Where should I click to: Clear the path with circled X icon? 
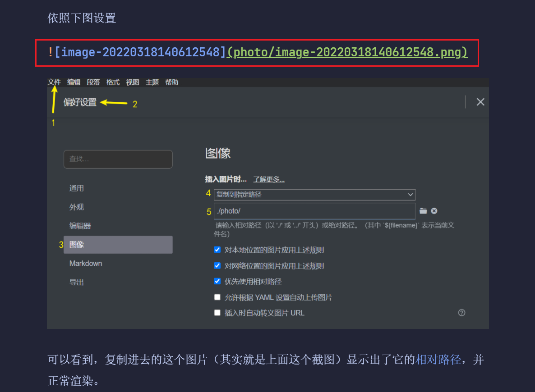coord(434,211)
